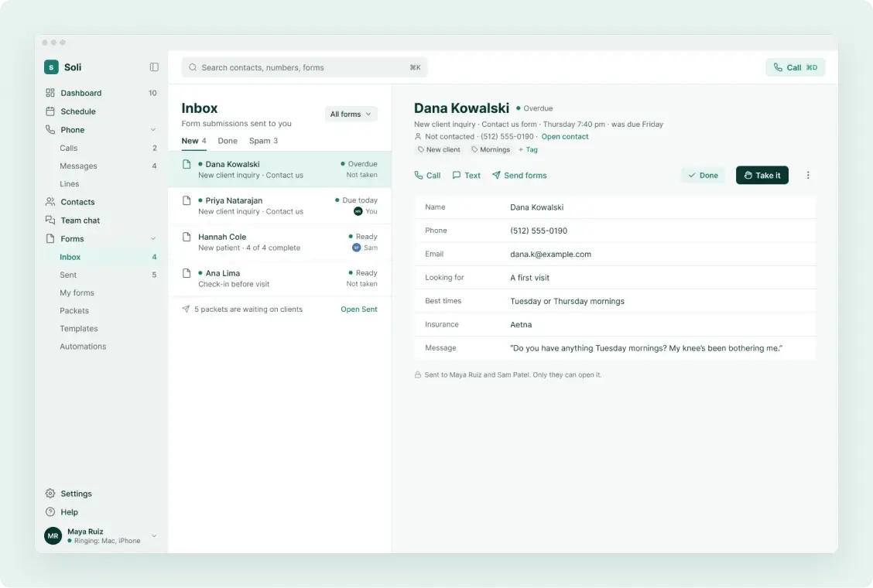This screenshot has height=588, width=873.
Task: Open My forms in the sidebar
Action: point(101,292)
